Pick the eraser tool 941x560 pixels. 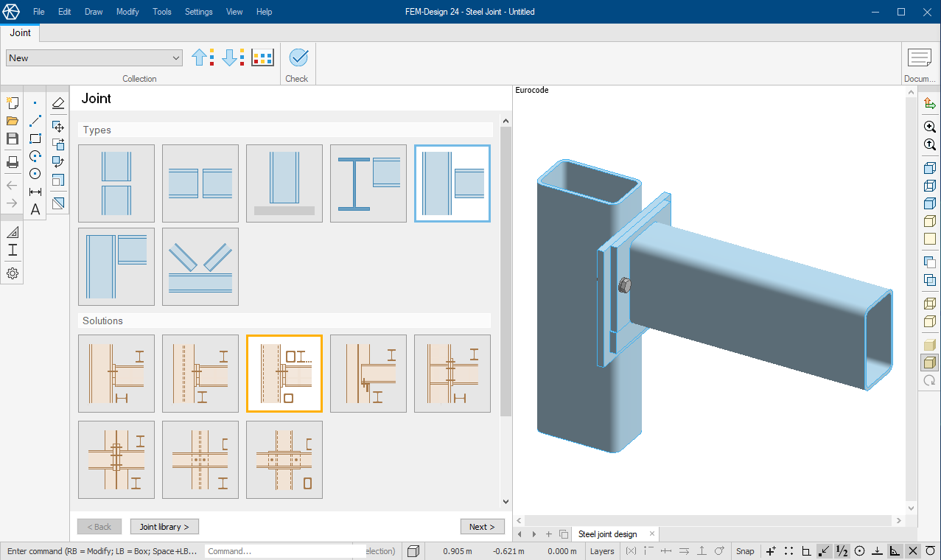click(58, 103)
